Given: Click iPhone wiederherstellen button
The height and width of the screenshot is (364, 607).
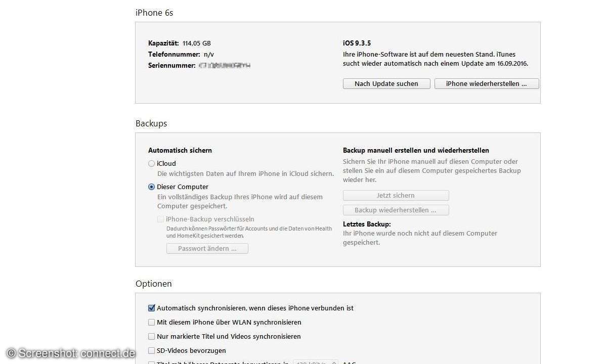Looking at the screenshot, I should point(487,83).
